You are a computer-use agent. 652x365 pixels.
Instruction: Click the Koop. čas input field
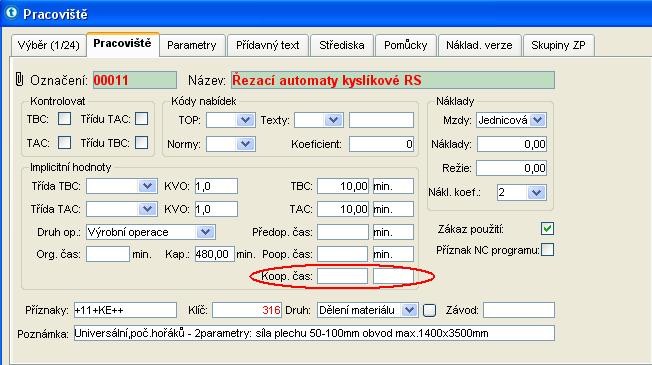click(x=343, y=276)
